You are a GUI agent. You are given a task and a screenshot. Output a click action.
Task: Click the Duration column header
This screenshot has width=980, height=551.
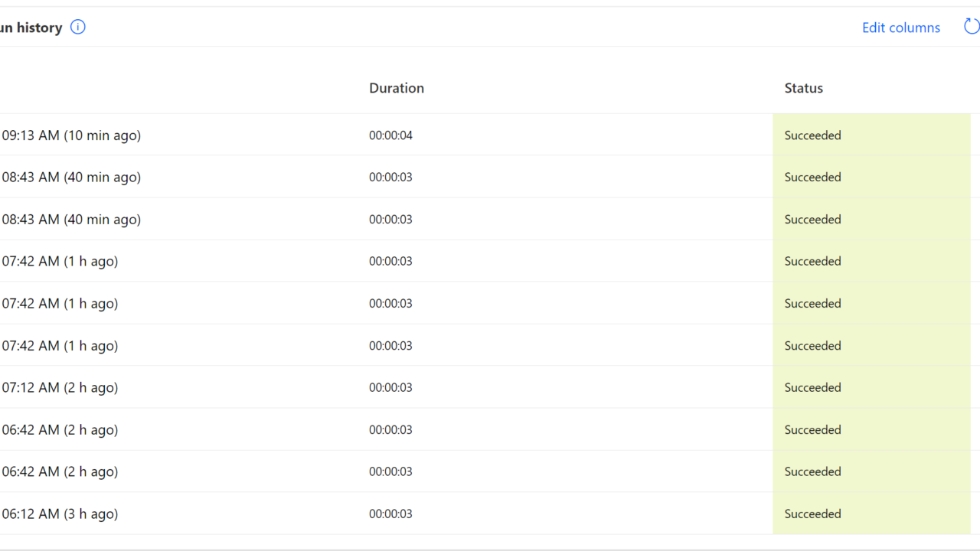(397, 88)
